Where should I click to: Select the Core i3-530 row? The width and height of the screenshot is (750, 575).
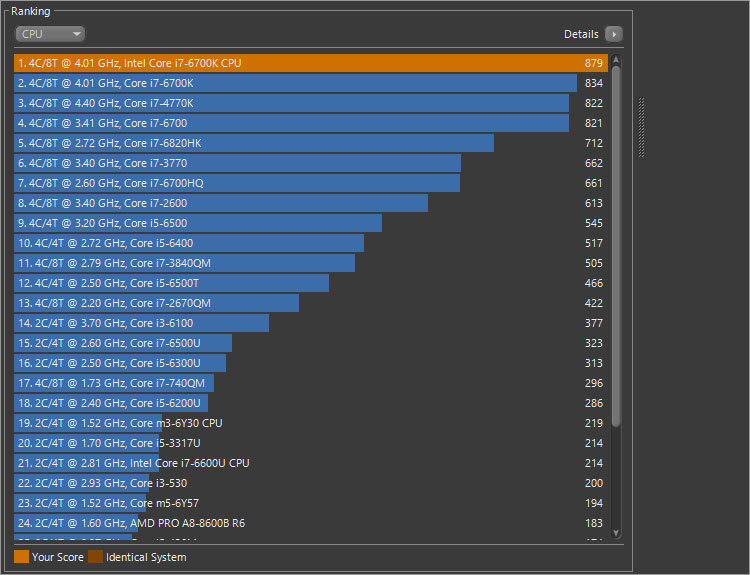(x=311, y=483)
